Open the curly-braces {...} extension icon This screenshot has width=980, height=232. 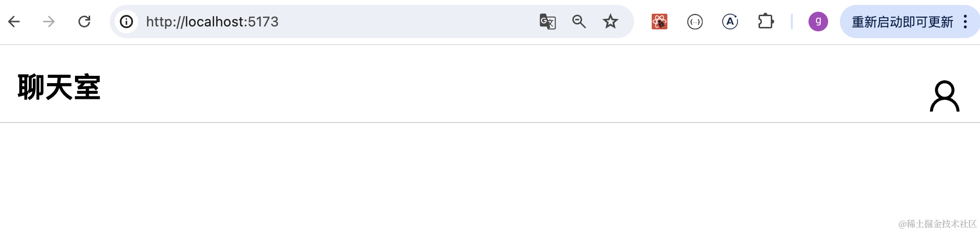pos(695,22)
